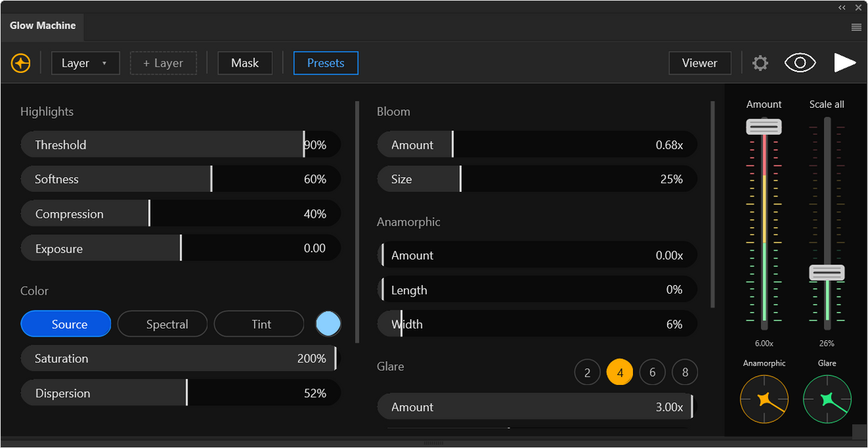Click the master Amount fader handle
The image size is (868, 448).
point(764,127)
